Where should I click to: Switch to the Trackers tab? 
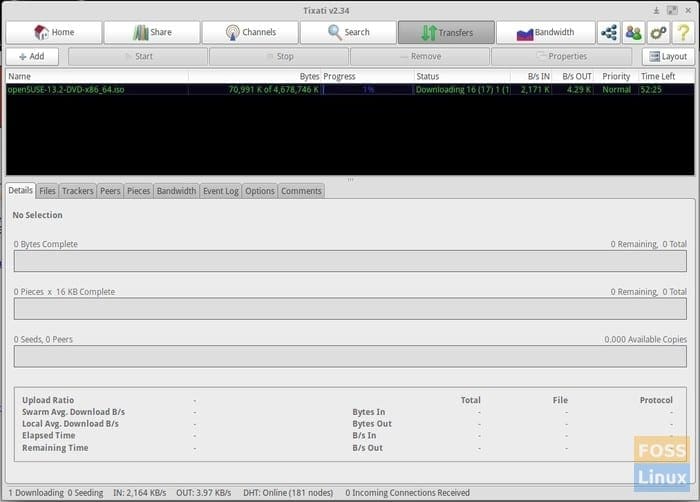pyautogui.click(x=78, y=191)
